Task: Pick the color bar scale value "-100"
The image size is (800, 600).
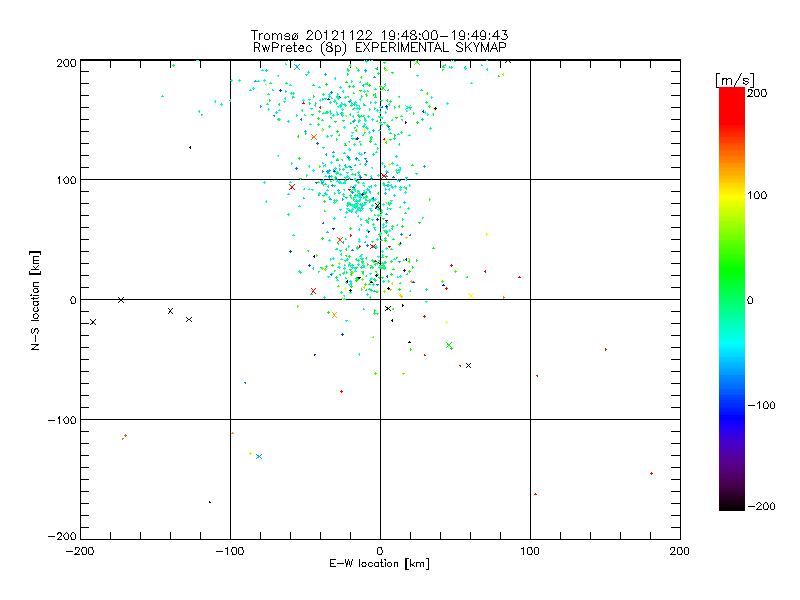Action: tap(761, 405)
